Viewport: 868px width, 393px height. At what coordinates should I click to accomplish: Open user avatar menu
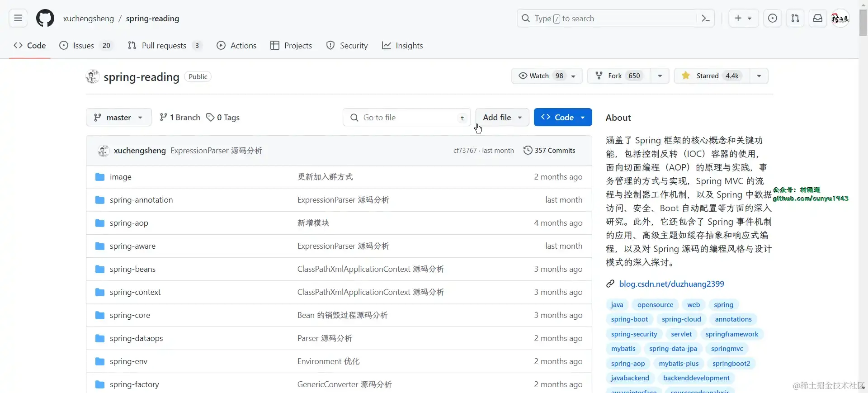840,19
